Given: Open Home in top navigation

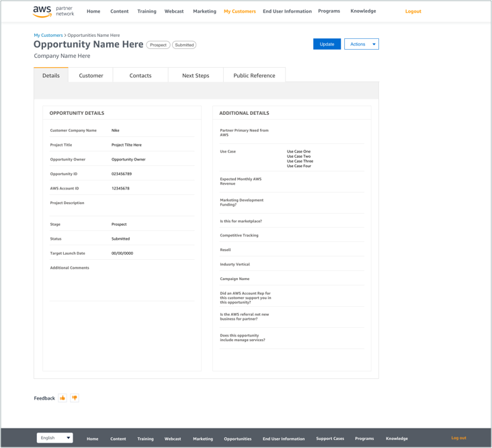Looking at the screenshot, I should [93, 11].
